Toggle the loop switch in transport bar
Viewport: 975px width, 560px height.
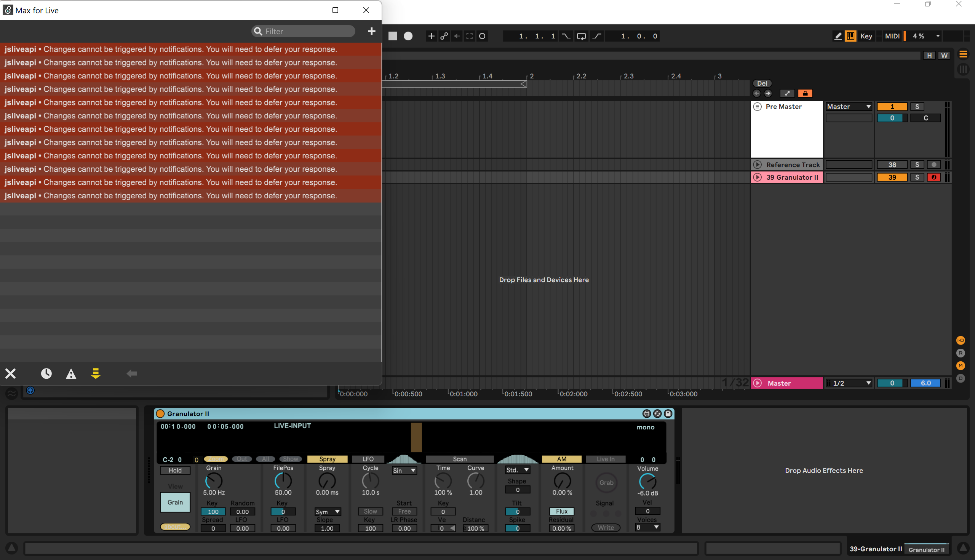click(582, 36)
